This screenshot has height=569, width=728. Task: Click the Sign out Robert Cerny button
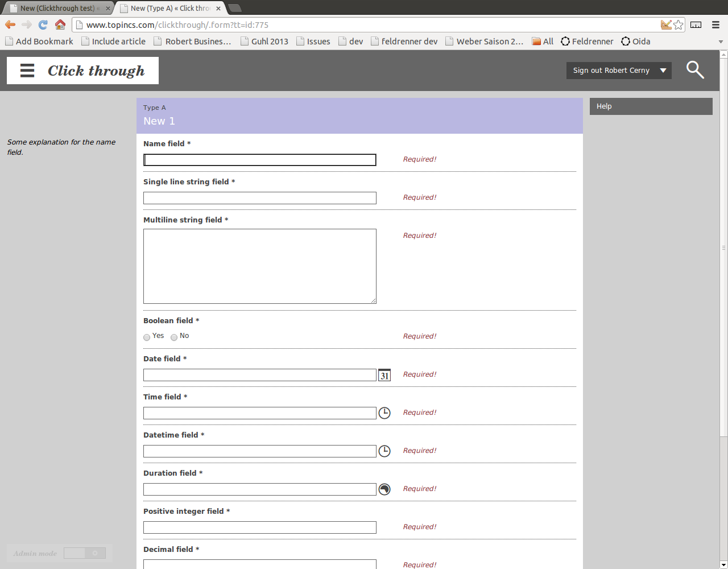coord(611,71)
